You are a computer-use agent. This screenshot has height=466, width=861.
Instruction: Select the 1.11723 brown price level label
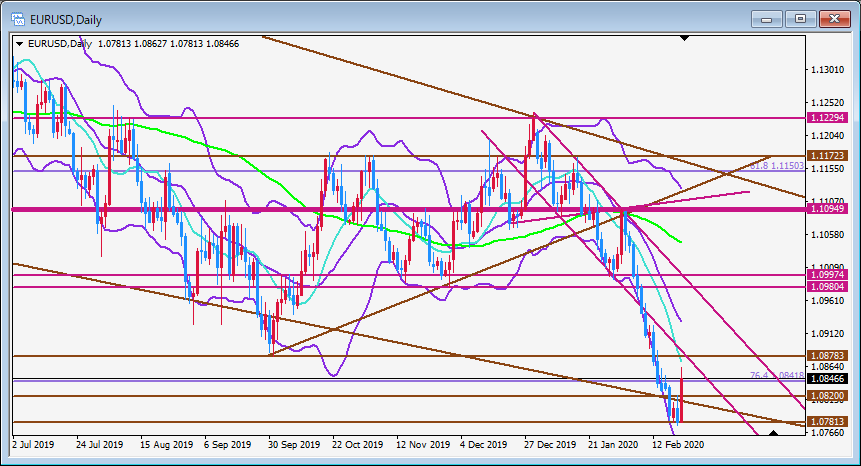tap(827, 156)
